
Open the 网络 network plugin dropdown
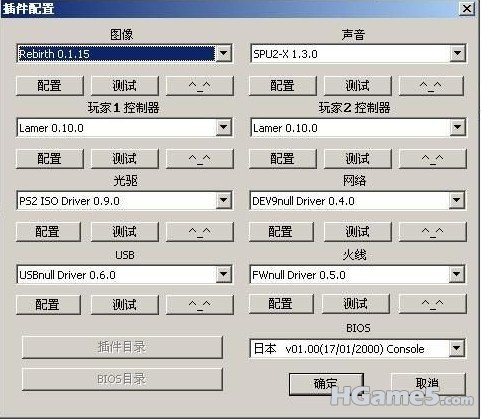tap(457, 201)
